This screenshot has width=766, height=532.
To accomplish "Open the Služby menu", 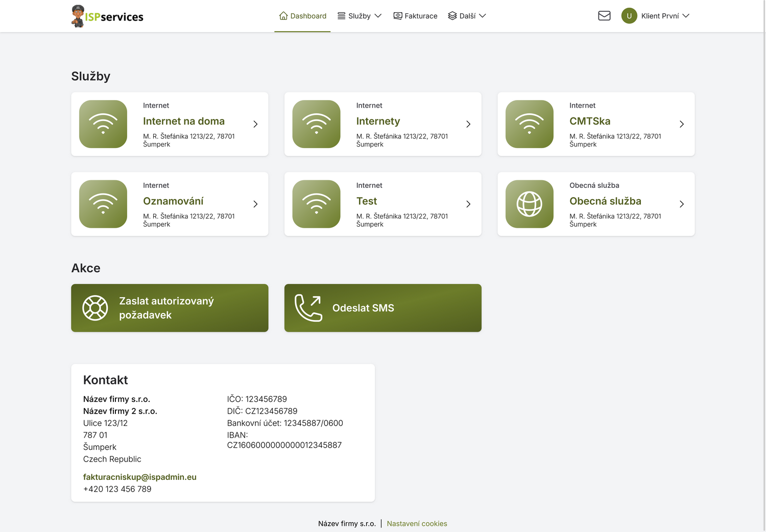I will (x=360, y=16).
